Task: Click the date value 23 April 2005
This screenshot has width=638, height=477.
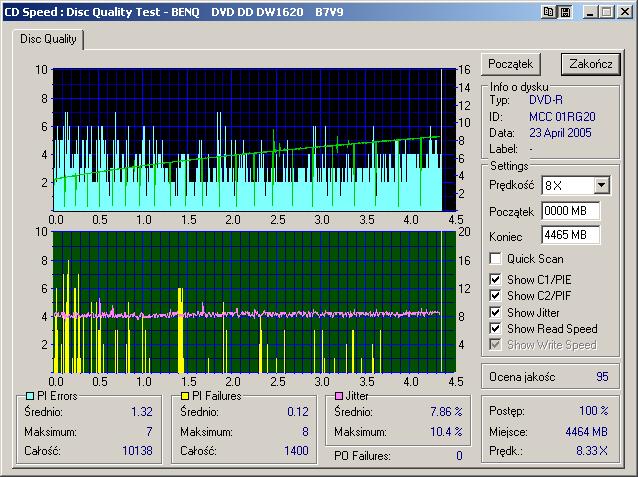Action: click(560, 133)
